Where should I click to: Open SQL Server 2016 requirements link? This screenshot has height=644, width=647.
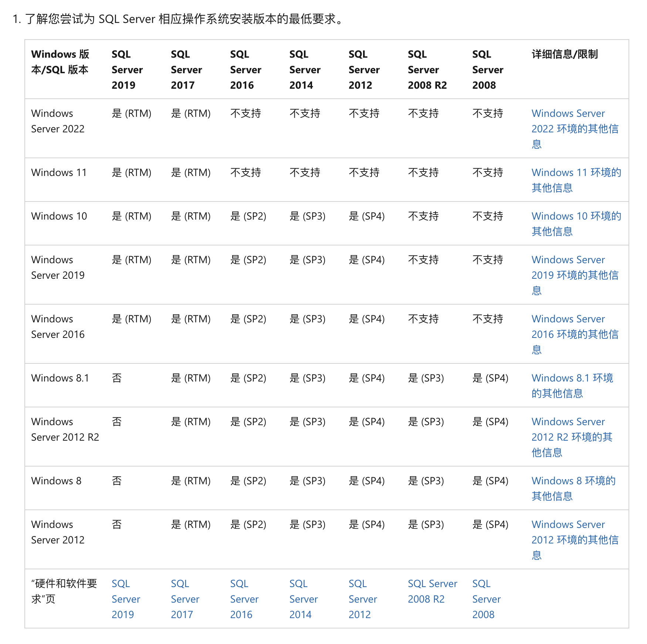pos(244,599)
